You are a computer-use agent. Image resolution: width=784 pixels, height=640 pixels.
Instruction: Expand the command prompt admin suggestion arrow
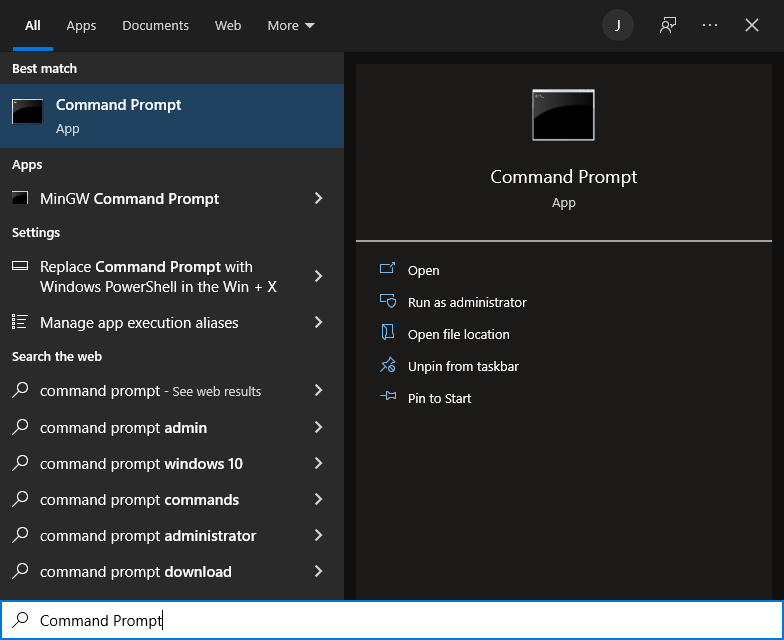tap(319, 428)
